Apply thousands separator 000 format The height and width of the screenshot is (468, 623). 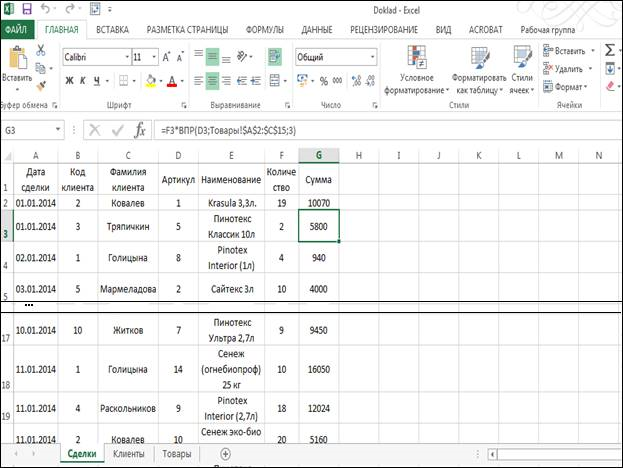point(337,81)
